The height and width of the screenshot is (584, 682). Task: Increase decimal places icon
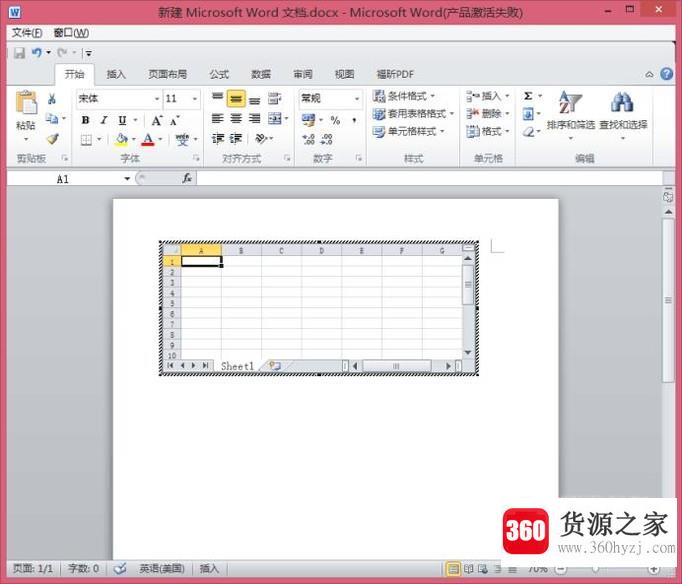(308, 139)
